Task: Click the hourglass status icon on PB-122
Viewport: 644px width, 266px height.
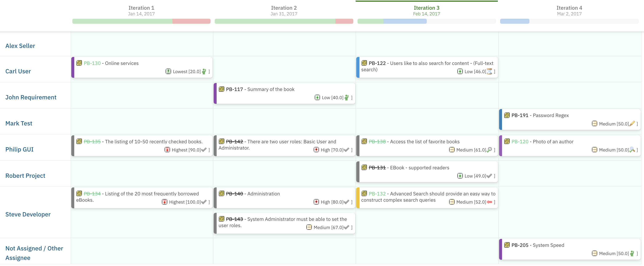Action: pyautogui.click(x=489, y=71)
